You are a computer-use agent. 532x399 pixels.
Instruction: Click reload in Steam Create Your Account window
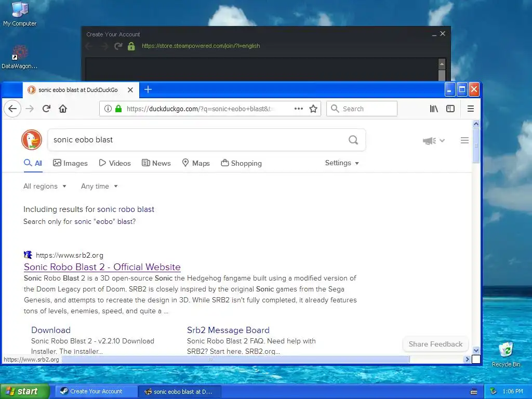[118, 46]
